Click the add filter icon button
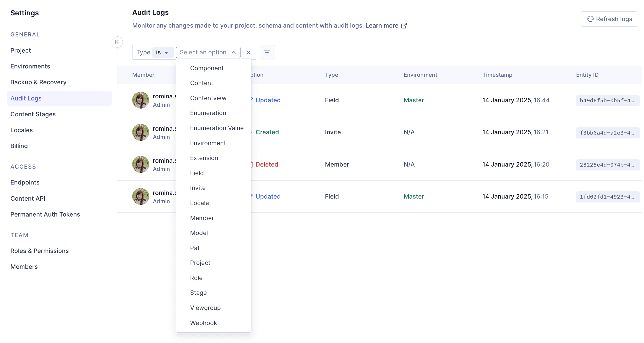Image resolution: width=644 pixels, height=343 pixels. 267,52
